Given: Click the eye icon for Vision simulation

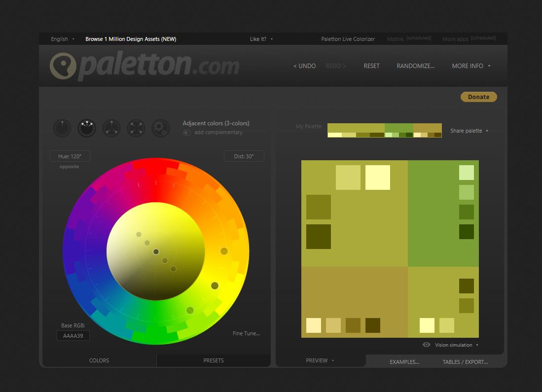Looking at the screenshot, I should coord(427,345).
